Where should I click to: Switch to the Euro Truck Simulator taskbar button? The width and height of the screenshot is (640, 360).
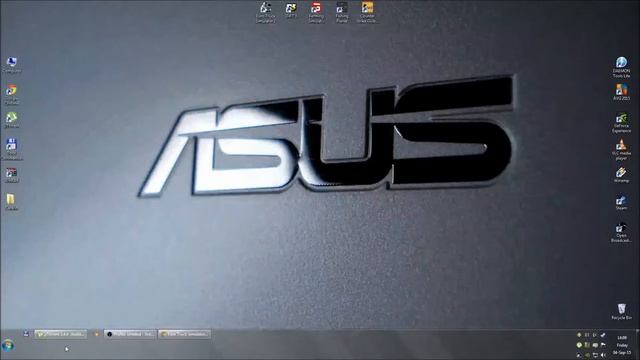pyautogui.click(x=184, y=334)
